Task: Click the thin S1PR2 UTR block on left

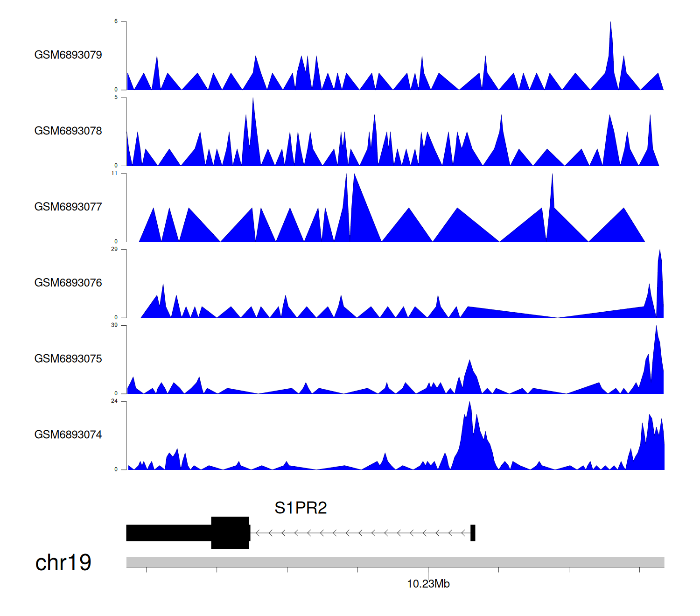Action: point(168,533)
